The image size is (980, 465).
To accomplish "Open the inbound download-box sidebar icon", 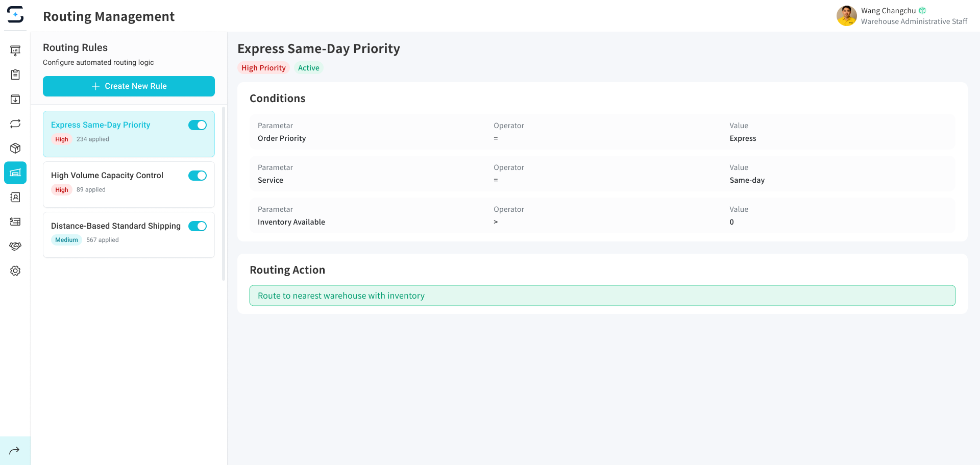I will coord(15,99).
